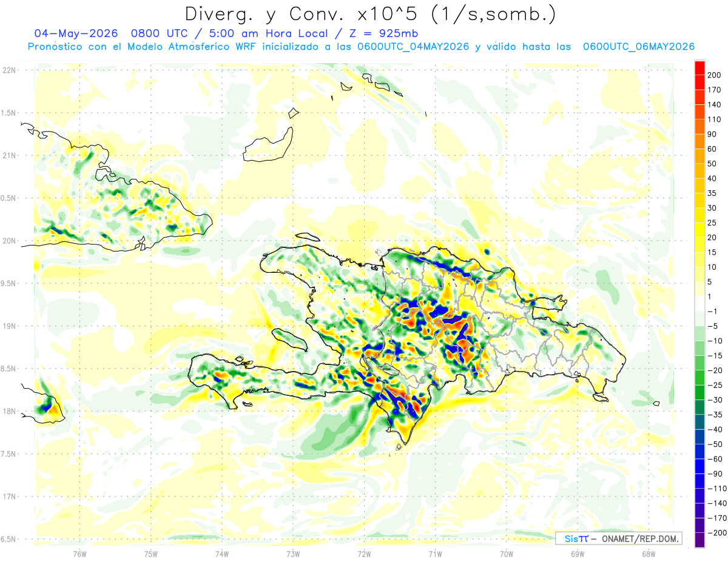Select the 50 value on the color legend
Viewport: 728px width, 562px height.
tap(713, 164)
